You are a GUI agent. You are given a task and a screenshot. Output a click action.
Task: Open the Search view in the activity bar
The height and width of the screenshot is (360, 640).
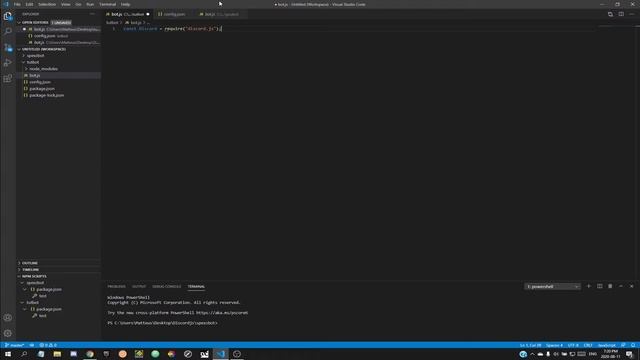click(x=8, y=31)
